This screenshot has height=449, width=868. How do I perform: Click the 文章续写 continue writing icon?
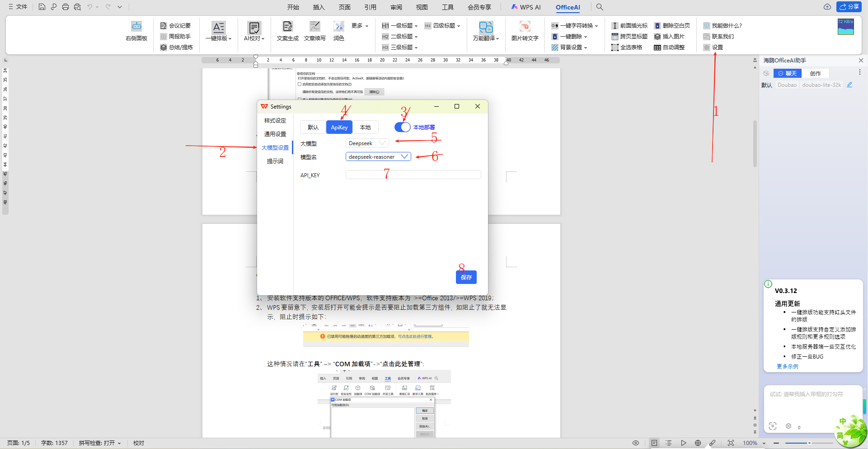coord(315,31)
